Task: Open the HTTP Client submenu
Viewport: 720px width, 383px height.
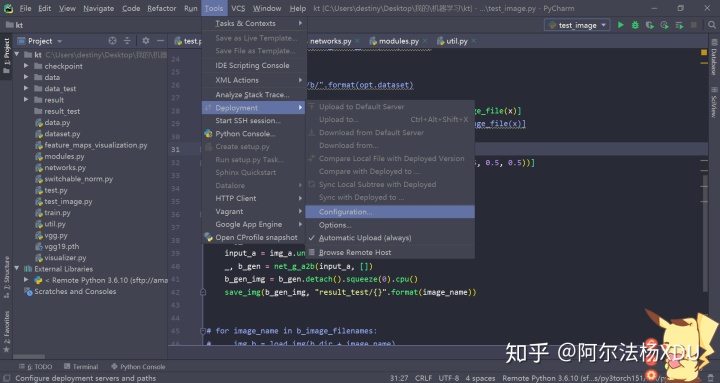Action: coord(254,198)
